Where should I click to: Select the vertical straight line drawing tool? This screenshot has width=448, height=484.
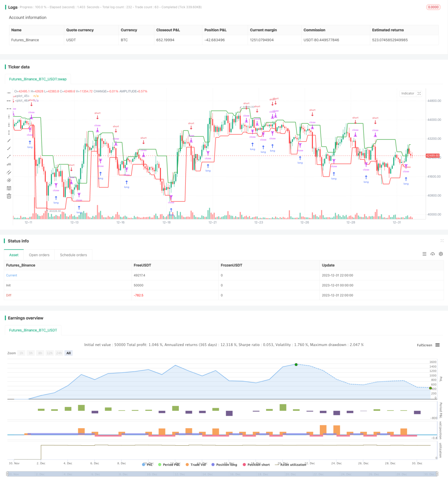point(9,117)
